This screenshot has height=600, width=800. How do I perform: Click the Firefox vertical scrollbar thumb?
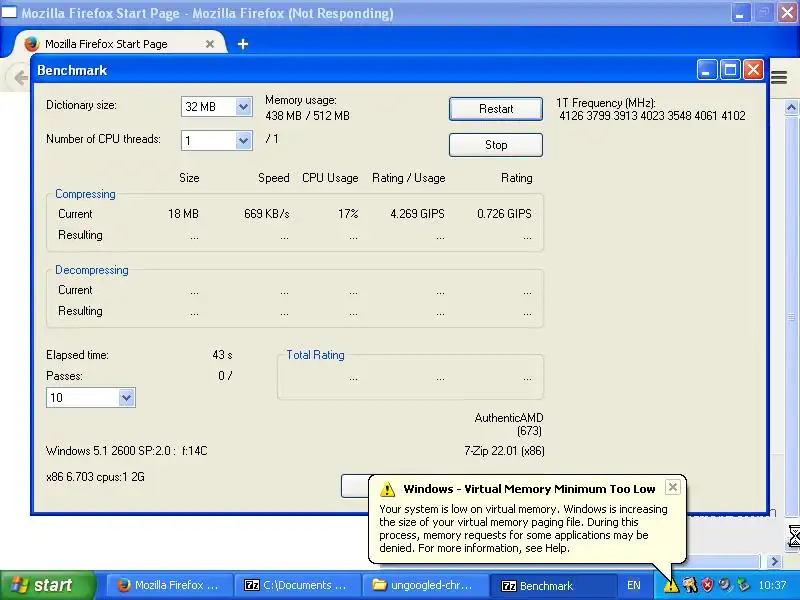[x=791, y=316]
